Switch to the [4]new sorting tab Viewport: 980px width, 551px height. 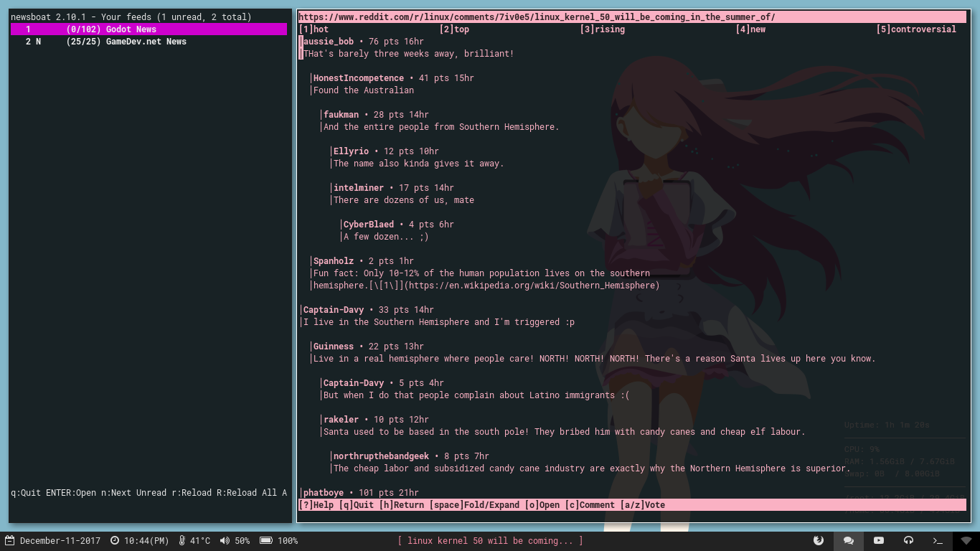coord(750,29)
